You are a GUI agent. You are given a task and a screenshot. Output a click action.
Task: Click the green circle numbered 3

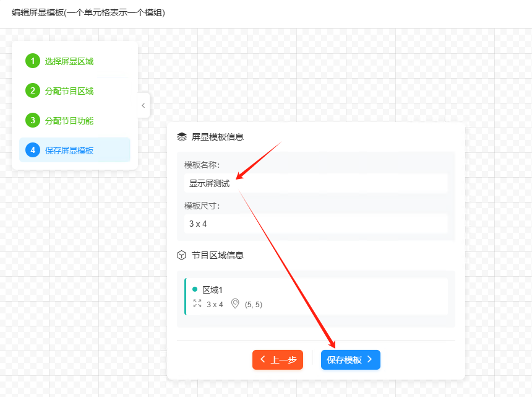coord(33,120)
